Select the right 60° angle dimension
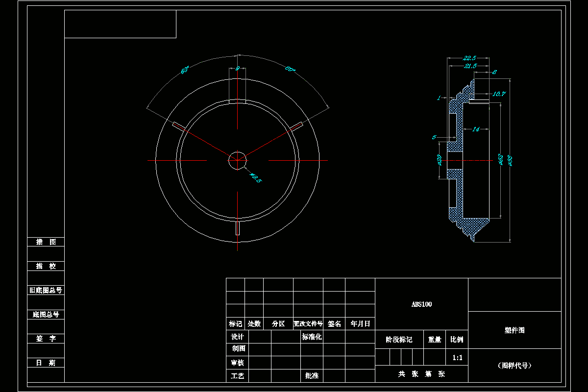Viewport: 588px width, 392px height. click(x=290, y=70)
